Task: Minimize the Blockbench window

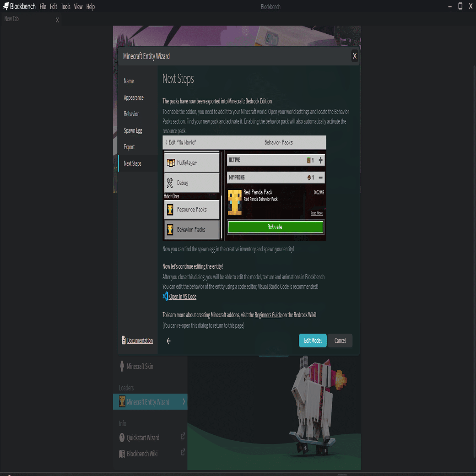Action: tap(450, 7)
